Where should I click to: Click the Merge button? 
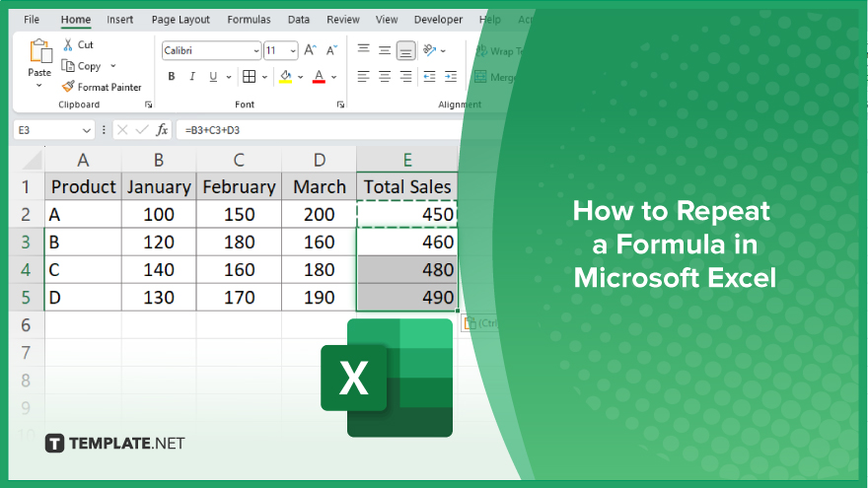(494, 77)
